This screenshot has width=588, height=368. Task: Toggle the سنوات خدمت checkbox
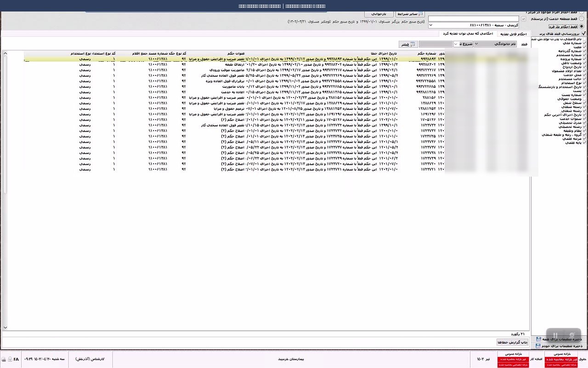584,119
